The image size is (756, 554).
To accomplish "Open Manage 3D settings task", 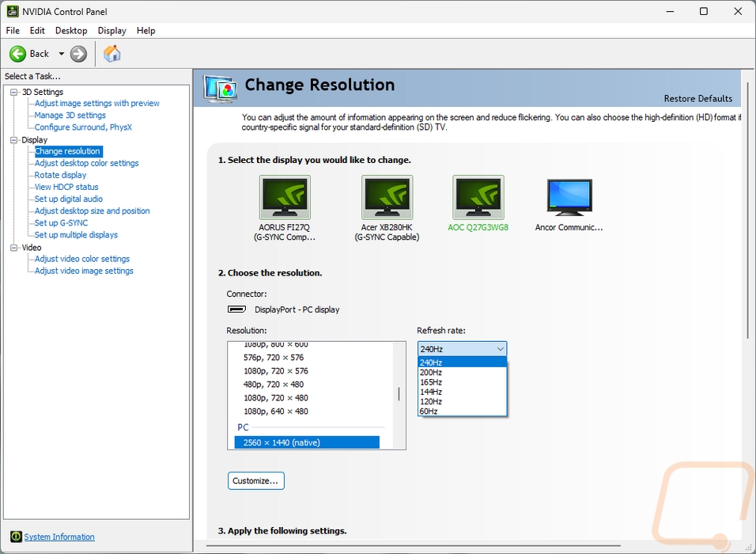I will pos(70,116).
